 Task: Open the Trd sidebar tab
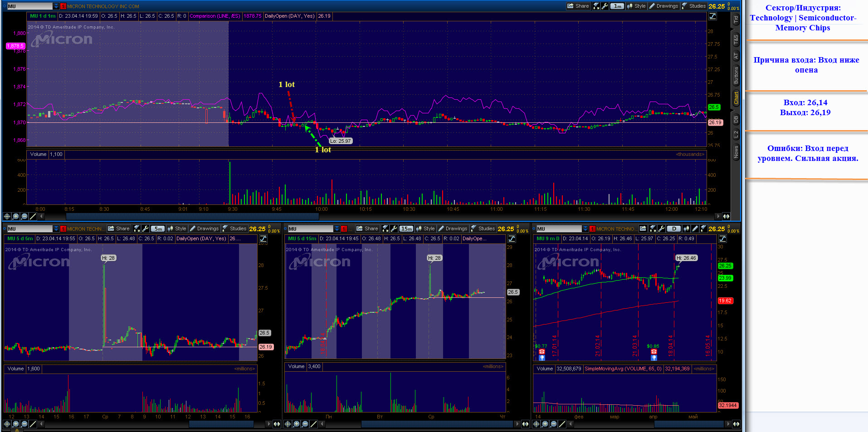(736, 19)
